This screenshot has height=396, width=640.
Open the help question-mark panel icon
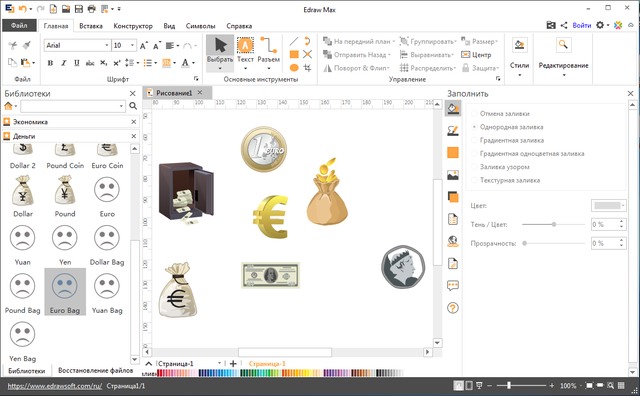453,308
